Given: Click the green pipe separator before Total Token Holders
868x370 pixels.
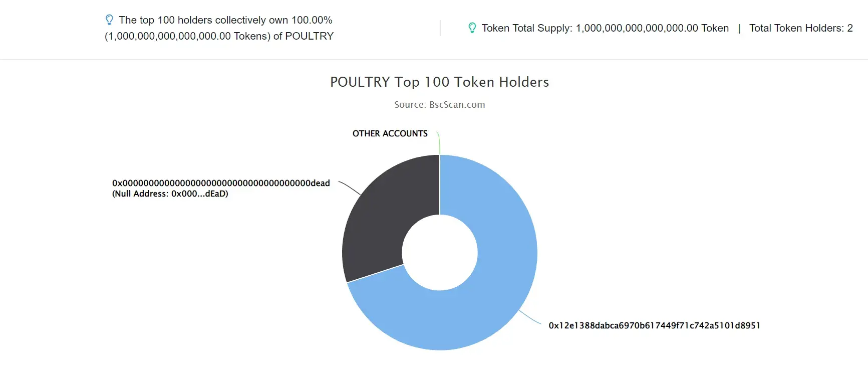Looking at the screenshot, I should coord(739,29).
